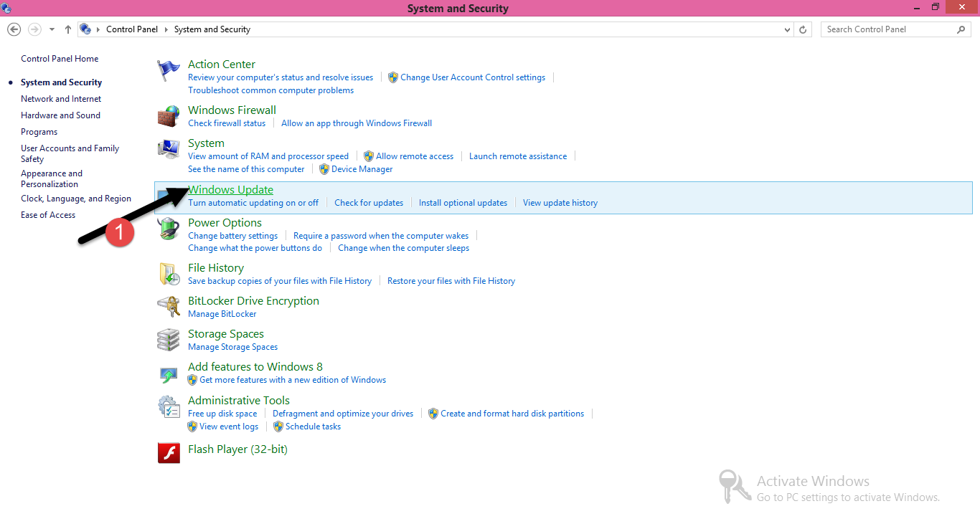Open Device Manager link
The image size is (980, 529).
point(362,169)
